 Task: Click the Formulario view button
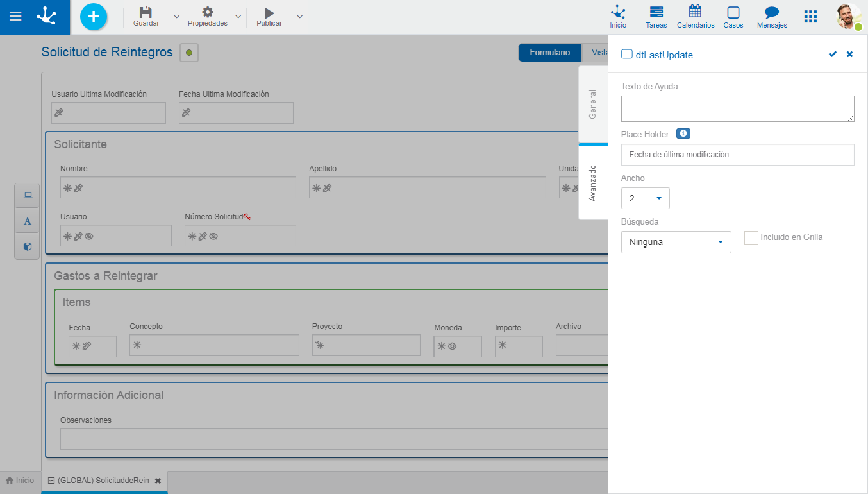click(x=549, y=53)
